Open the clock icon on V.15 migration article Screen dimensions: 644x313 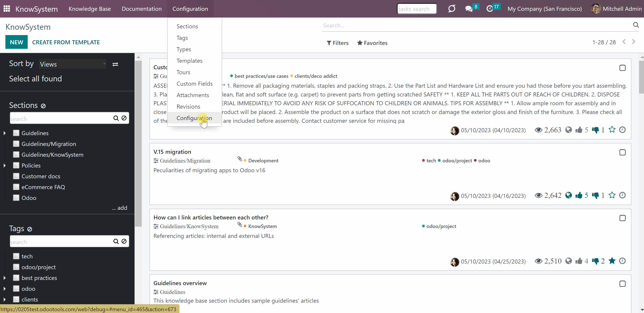tap(622, 195)
